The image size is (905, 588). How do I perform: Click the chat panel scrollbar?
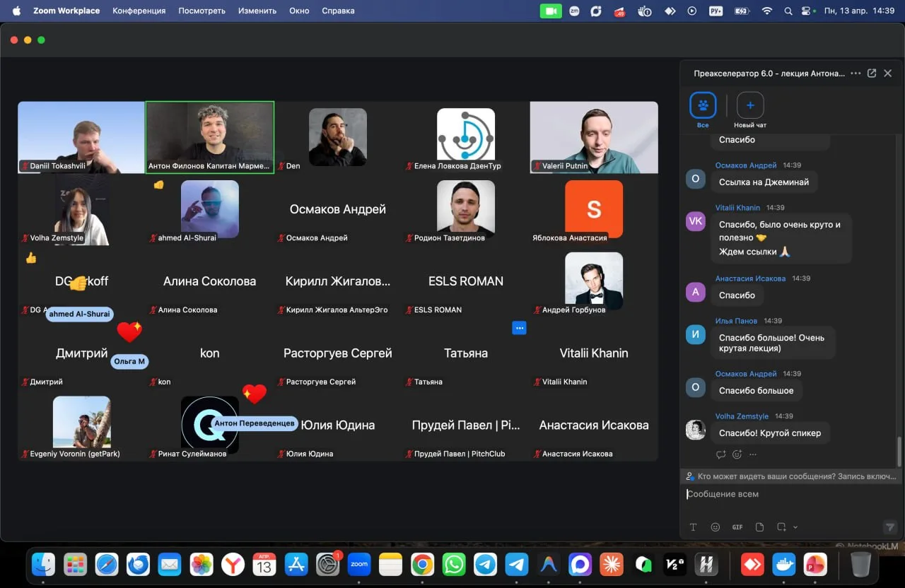tap(899, 451)
